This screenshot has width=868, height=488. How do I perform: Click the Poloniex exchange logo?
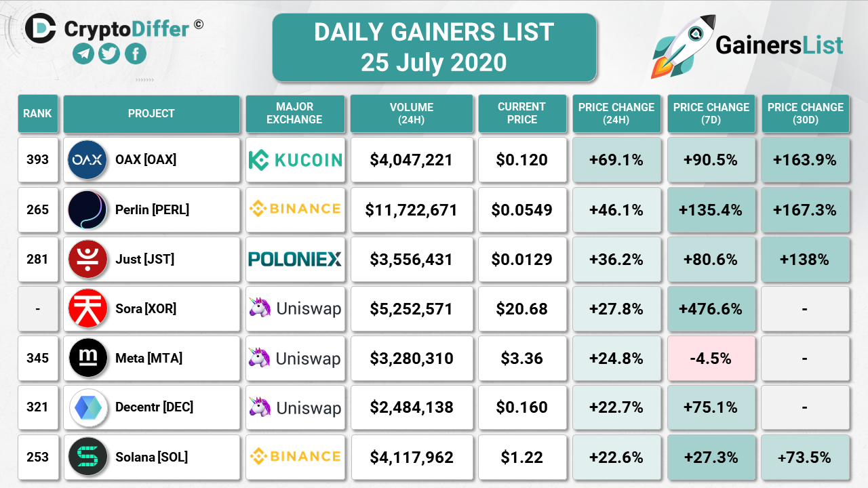coord(295,259)
